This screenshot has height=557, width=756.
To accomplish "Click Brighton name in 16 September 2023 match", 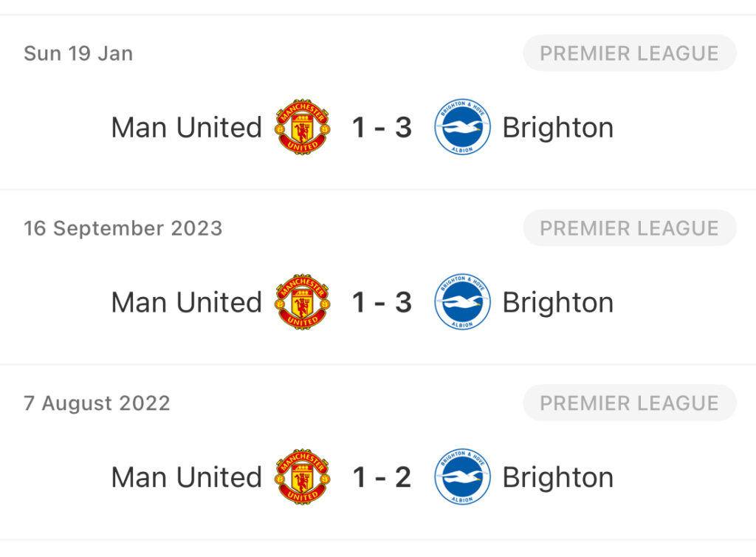I will point(558,302).
